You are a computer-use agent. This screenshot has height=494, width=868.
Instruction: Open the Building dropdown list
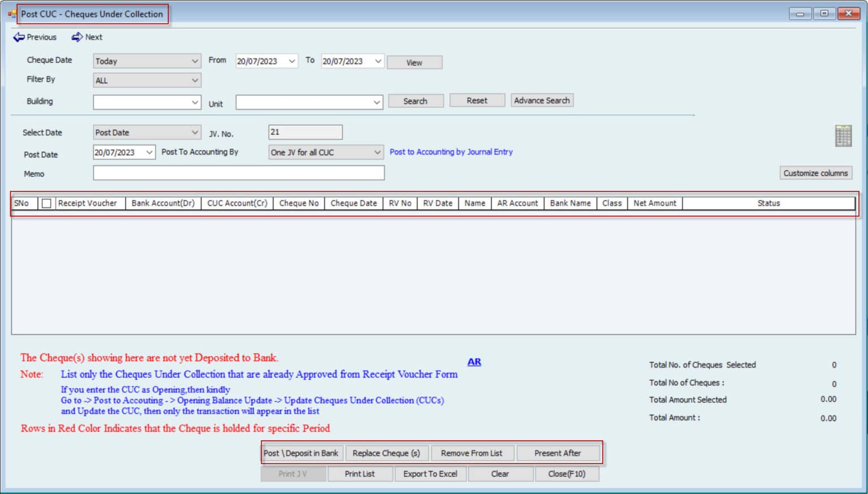coord(194,102)
